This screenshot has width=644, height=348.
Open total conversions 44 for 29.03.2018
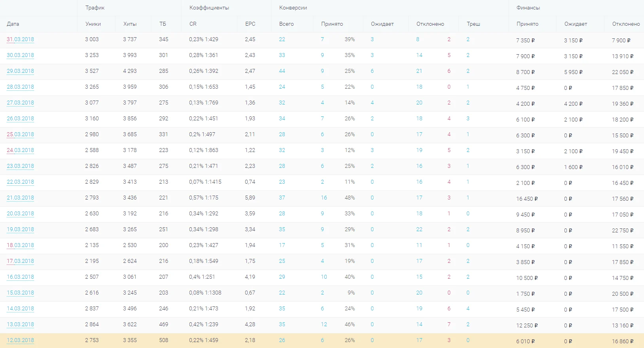pos(282,71)
